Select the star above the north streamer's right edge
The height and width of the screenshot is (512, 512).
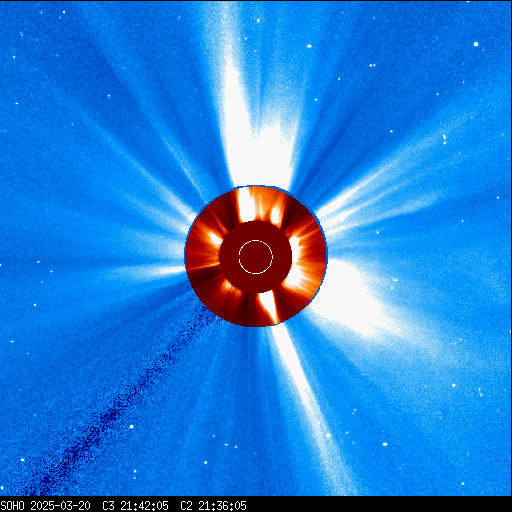pos(258,21)
